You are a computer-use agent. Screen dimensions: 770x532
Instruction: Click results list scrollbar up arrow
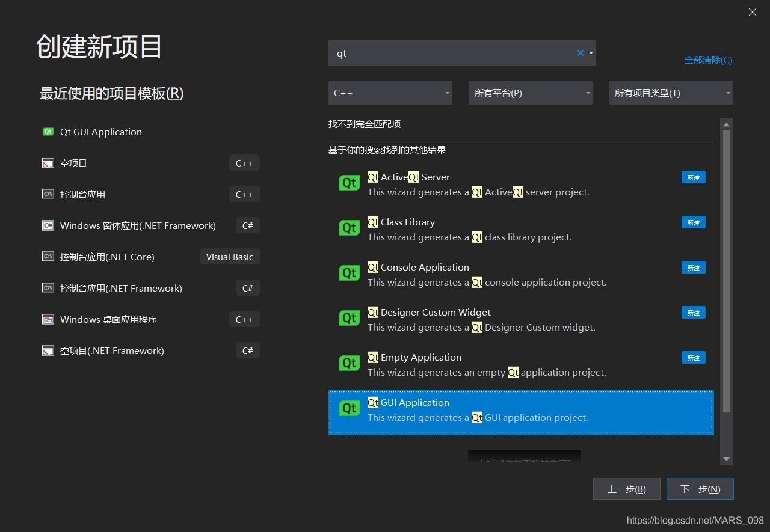click(726, 124)
